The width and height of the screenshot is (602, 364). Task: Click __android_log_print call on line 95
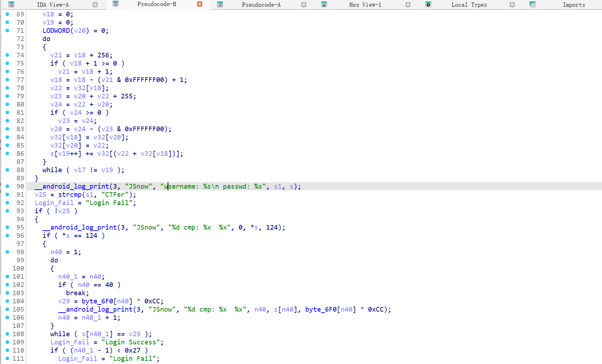point(80,227)
